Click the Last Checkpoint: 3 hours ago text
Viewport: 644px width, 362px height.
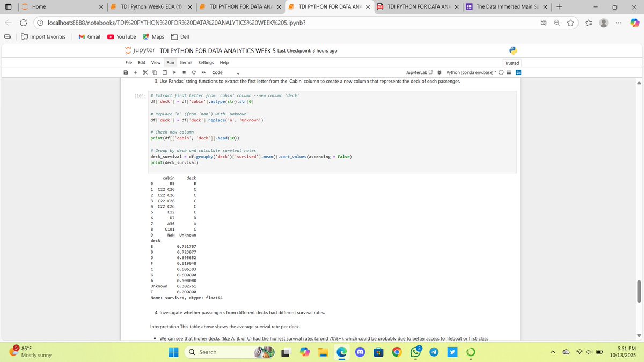pos(308,50)
